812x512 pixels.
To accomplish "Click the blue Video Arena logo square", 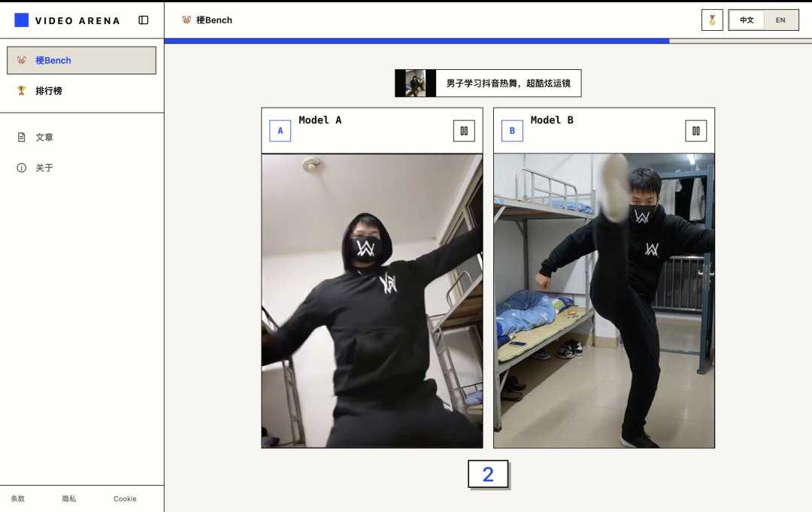I will pyautogui.click(x=21, y=20).
